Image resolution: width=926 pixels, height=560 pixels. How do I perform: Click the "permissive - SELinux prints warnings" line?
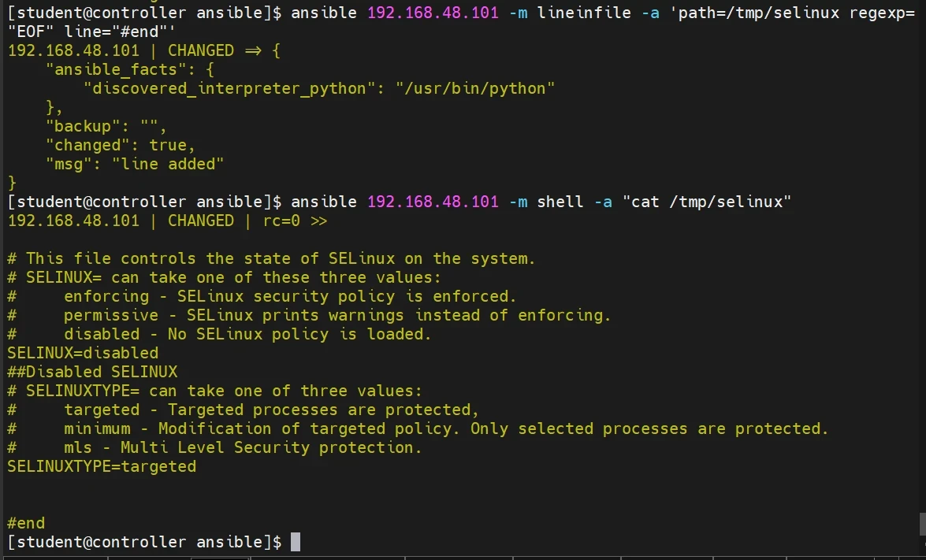(x=337, y=315)
